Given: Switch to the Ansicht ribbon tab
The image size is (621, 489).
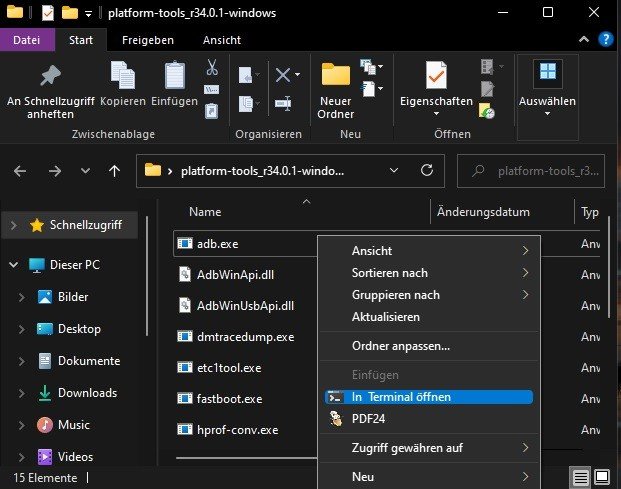Looking at the screenshot, I should click(x=221, y=40).
